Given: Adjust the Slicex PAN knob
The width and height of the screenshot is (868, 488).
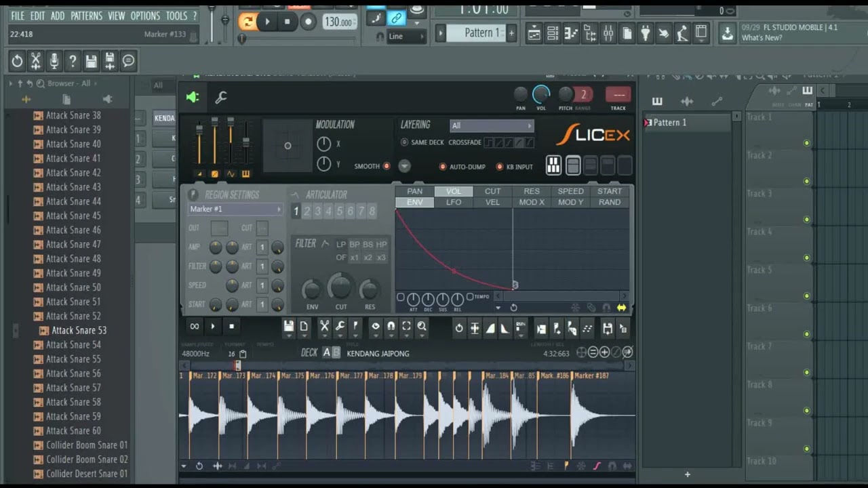Looking at the screenshot, I should (x=521, y=94).
